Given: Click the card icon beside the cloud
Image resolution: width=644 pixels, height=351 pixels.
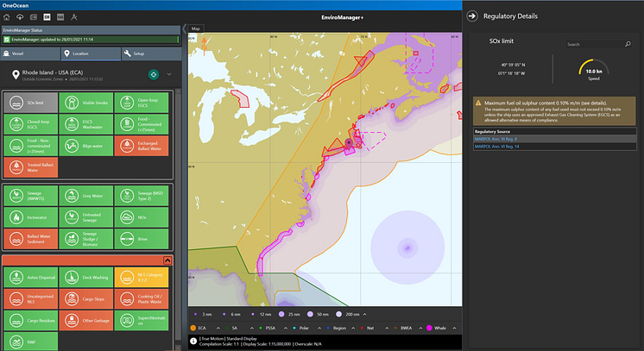Looking at the screenshot, I should pyautogui.click(x=34, y=17).
